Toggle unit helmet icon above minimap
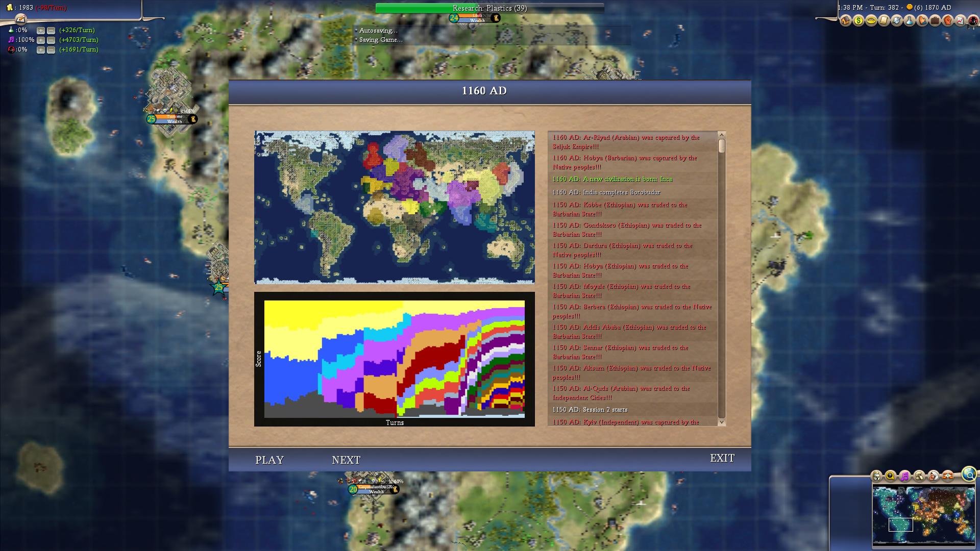Viewport: 980px width, 551px height. coord(876,476)
